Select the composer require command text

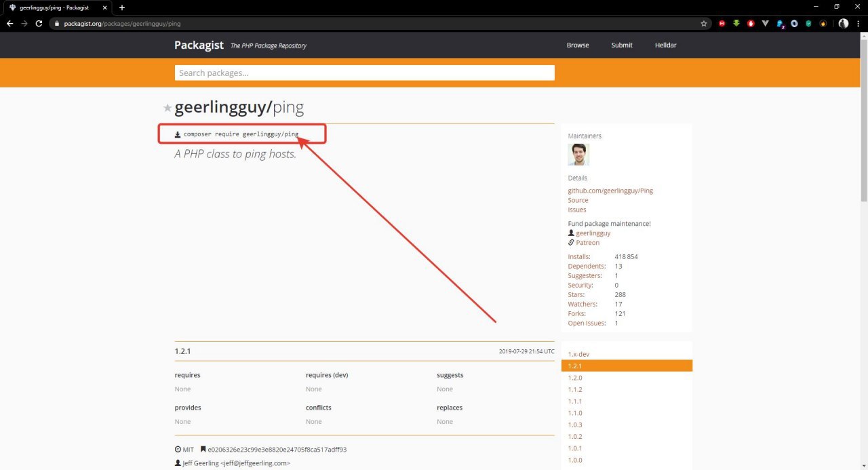point(241,134)
